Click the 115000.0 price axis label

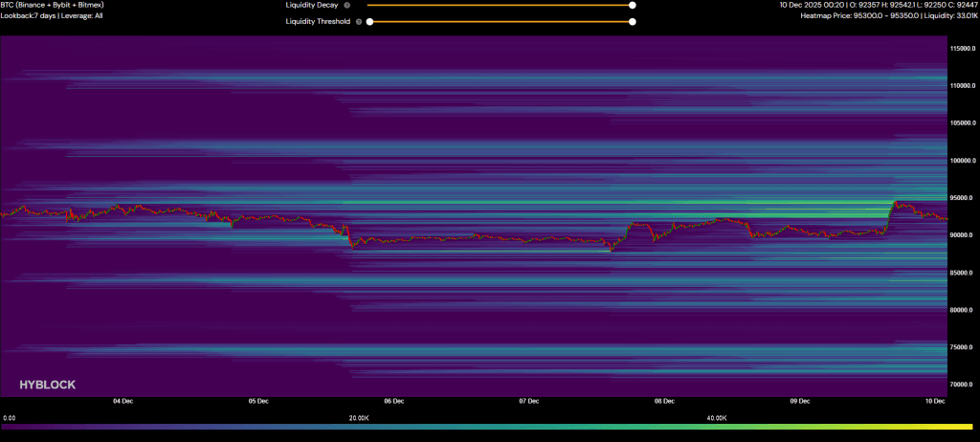[x=961, y=49]
